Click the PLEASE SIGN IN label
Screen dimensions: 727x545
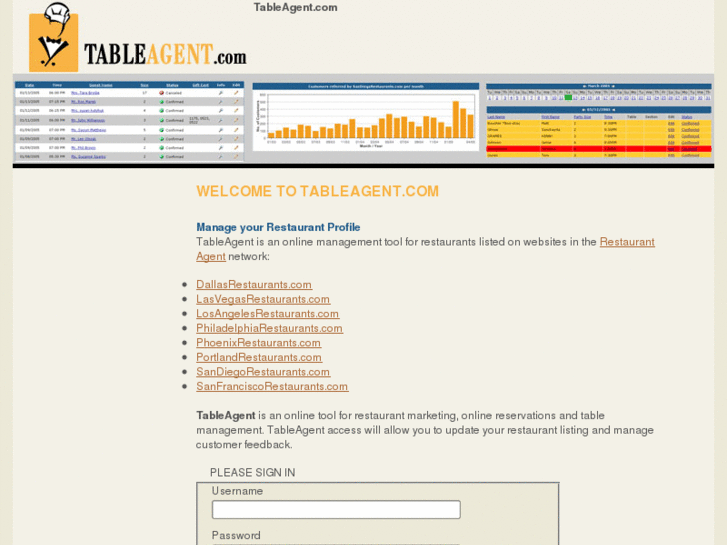point(253,473)
